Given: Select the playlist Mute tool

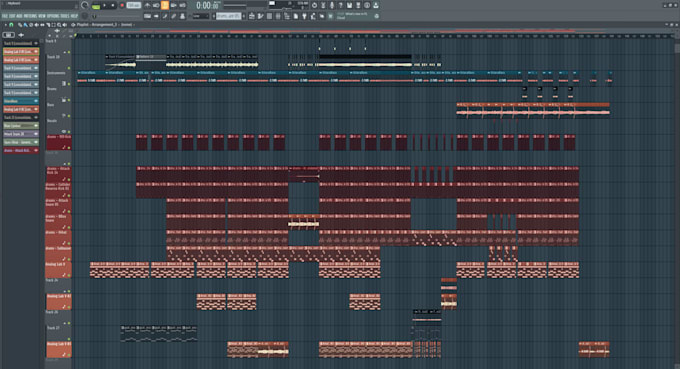Looking at the screenshot, I should 36,25.
